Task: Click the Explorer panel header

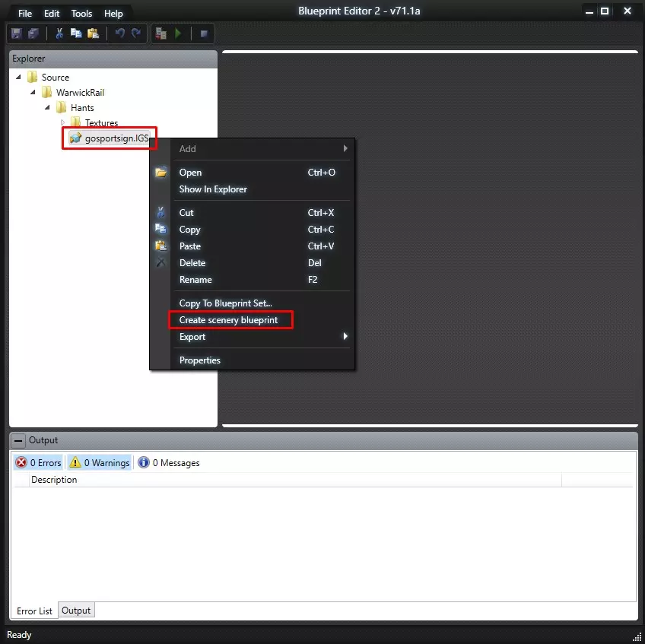Action: [113, 59]
